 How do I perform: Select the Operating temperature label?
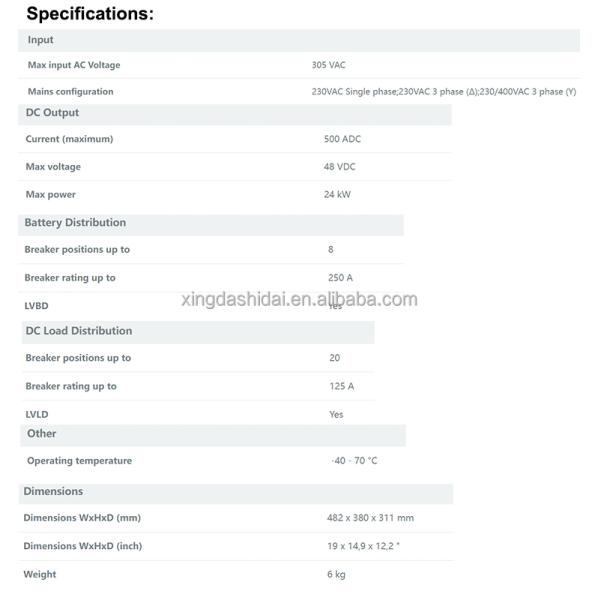pyautogui.click(x=79, y=461)
